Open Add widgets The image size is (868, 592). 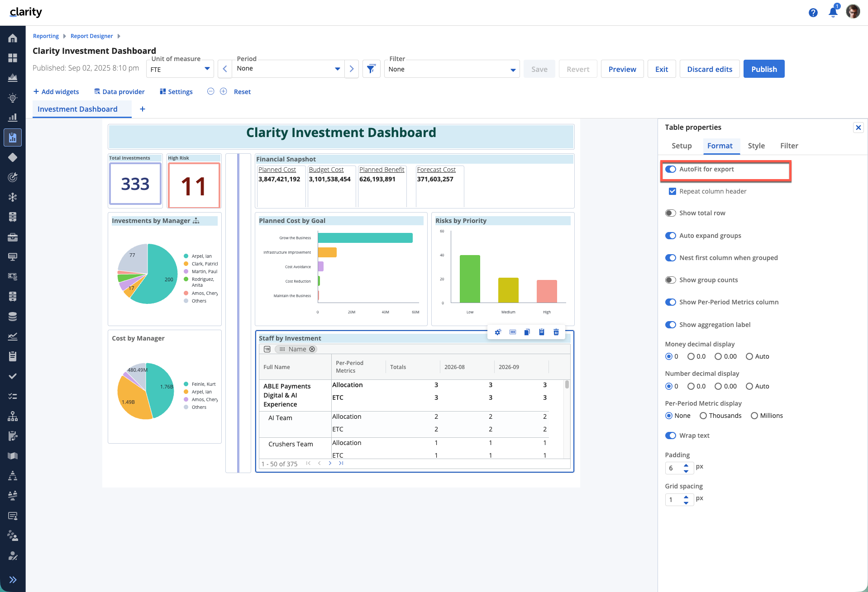click(x=56, y=92)
